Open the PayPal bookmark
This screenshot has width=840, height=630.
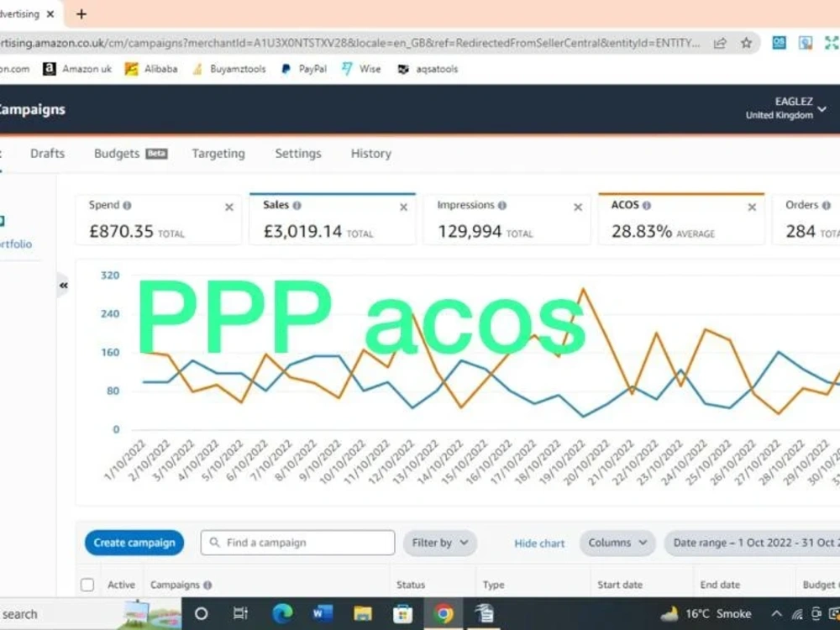(x=304, y=69)
